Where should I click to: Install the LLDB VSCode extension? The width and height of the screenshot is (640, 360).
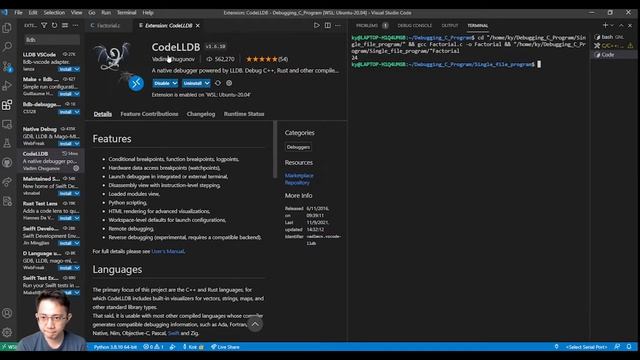click(65, 69)
